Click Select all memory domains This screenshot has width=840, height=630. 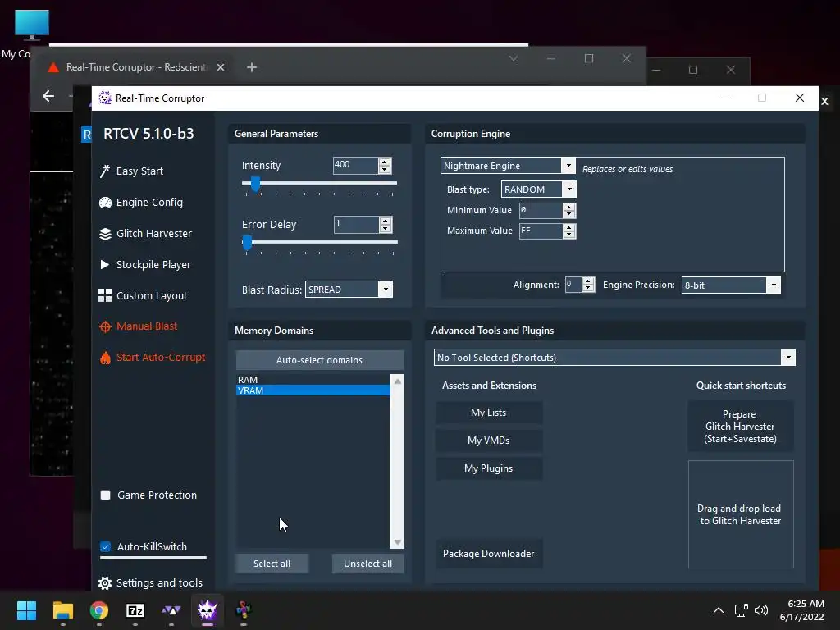[x=272, y=564]
